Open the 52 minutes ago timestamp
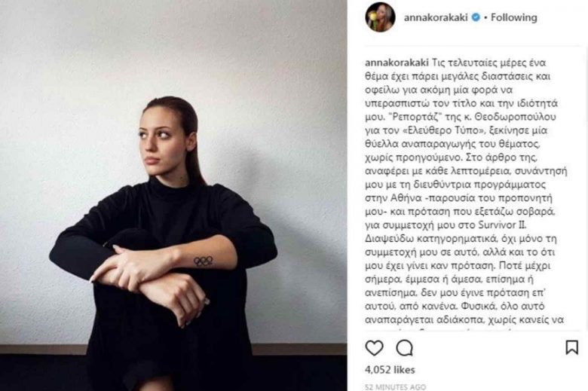 point(395,386)
